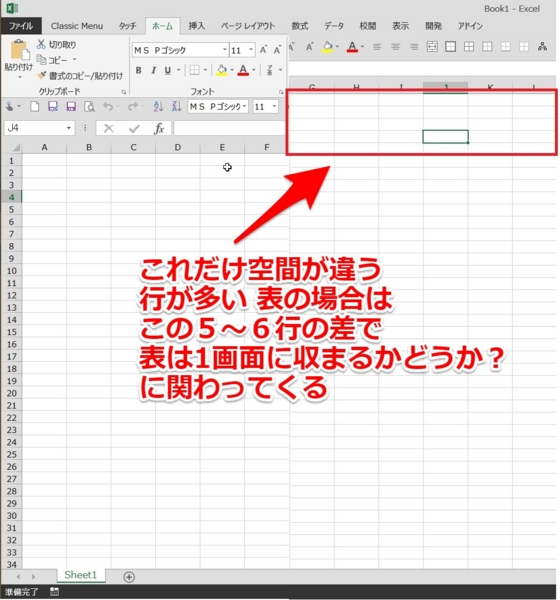The image size is (560, 600).
Task: Switch to the Page Layout (ページ レイアウト) tab
Action: click(248, 26)
